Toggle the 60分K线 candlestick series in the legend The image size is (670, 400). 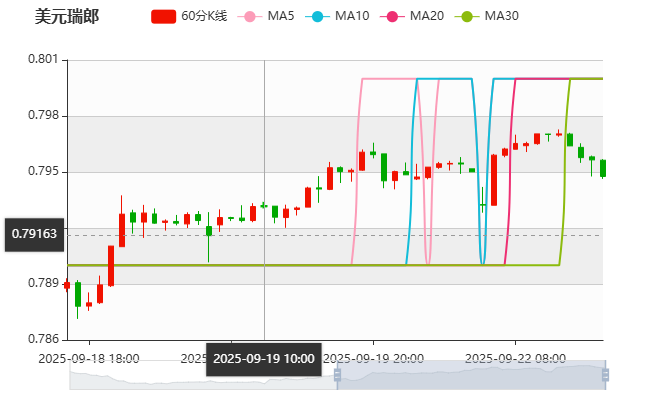[x=189, y=16]
